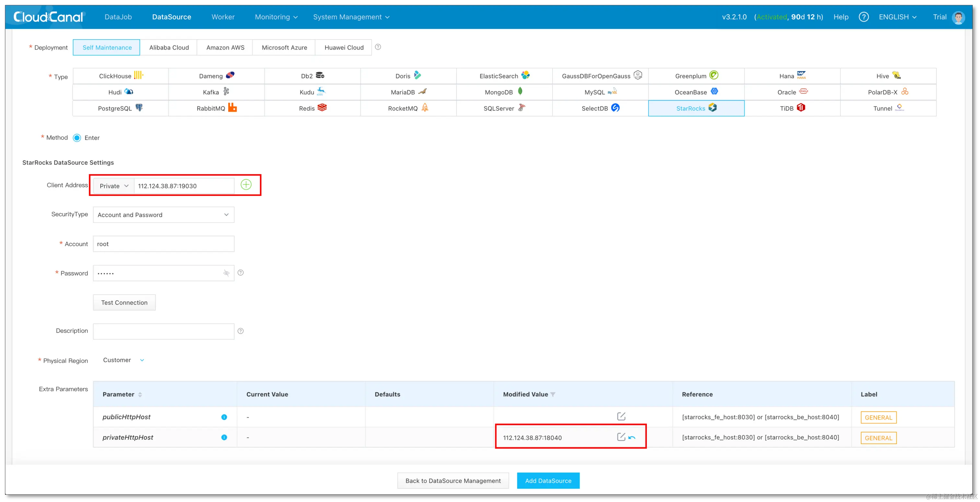980x502 pixels.
Task: Click the Trial user avatar
Action: [x=958, y=17]
